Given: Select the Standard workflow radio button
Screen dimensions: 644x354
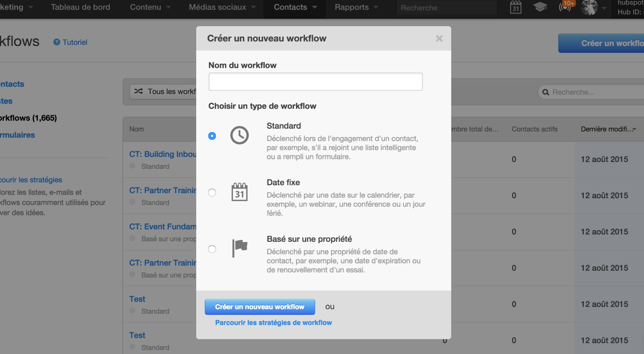Looking at the screenshot, I should click(x=212, y=136).
